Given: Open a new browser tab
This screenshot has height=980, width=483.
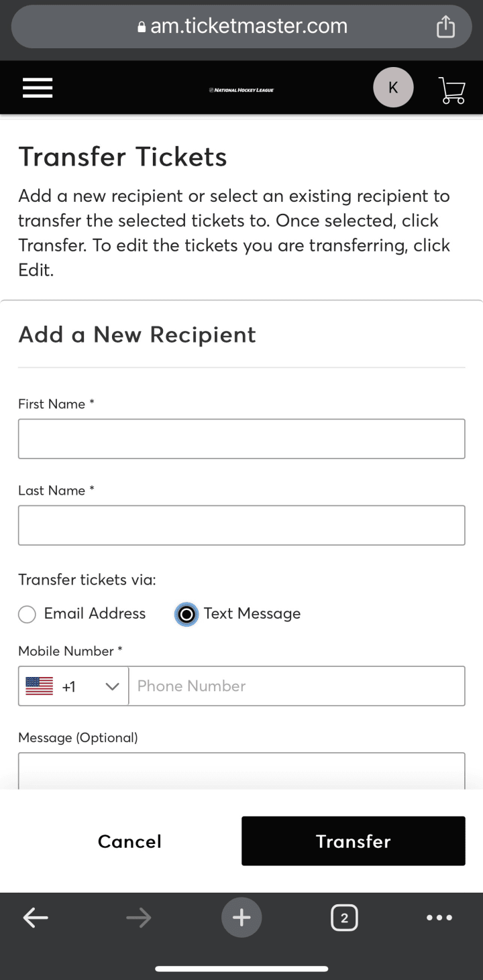Looking at the screenshot, I should coord(241,918).
